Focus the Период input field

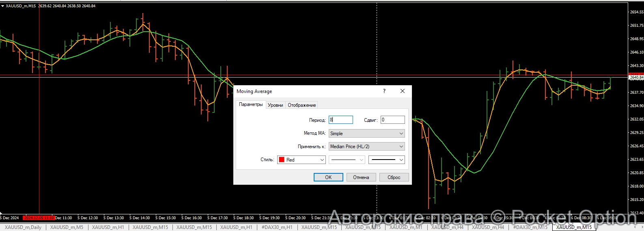[340, 120]
